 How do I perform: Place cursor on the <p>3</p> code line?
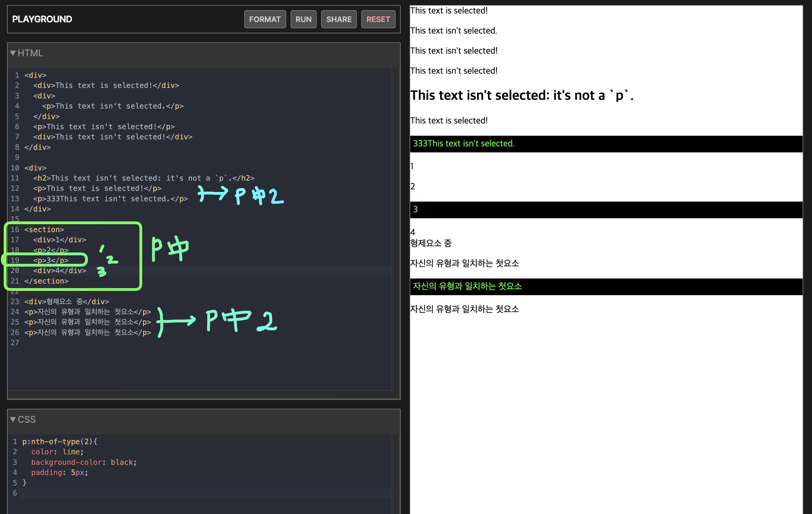click(51, 260)
